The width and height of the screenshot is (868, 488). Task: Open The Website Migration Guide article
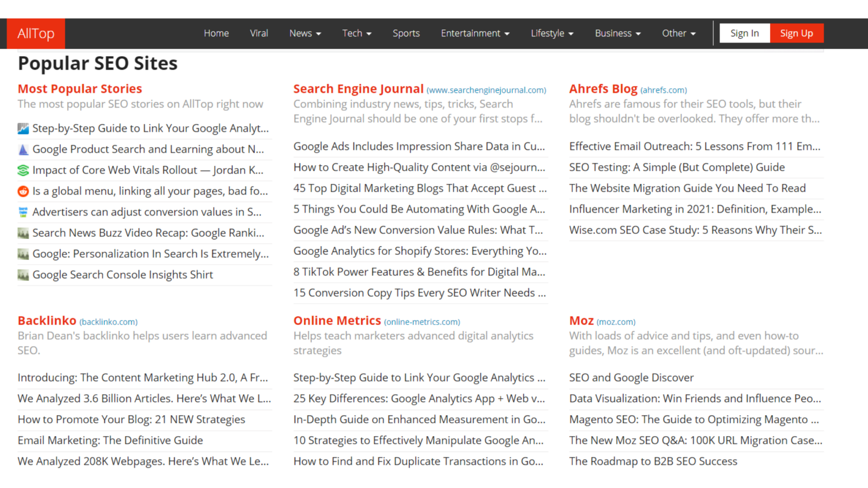(x=687, y=188)
